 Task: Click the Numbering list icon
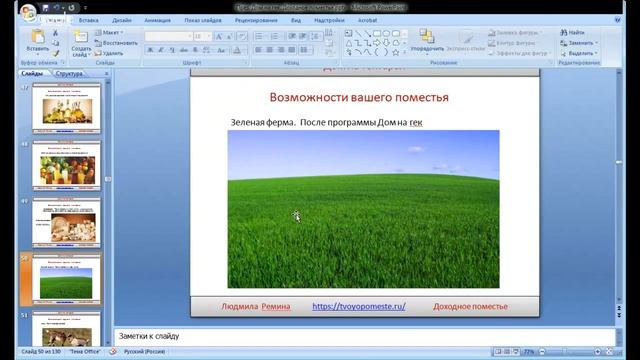(x=275, y=37)
